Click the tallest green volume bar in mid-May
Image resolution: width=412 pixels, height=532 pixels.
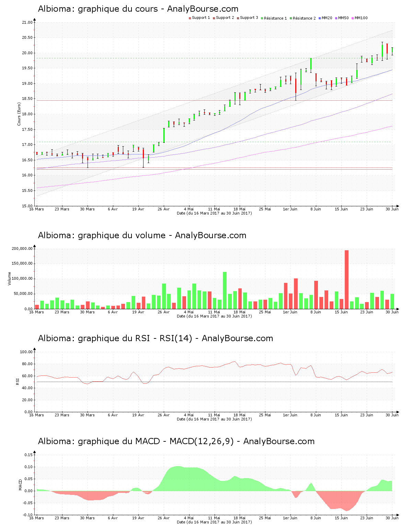(x=225, y=290)
